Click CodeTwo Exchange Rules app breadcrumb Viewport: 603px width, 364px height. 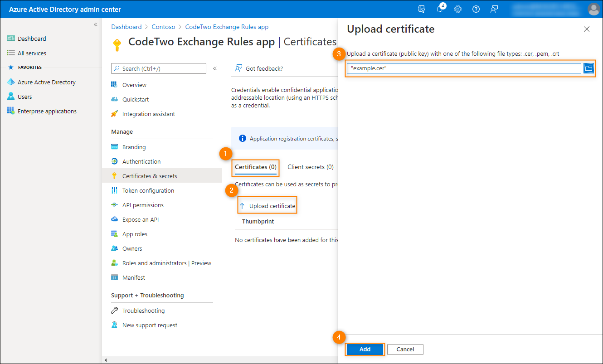coord(227,27)
